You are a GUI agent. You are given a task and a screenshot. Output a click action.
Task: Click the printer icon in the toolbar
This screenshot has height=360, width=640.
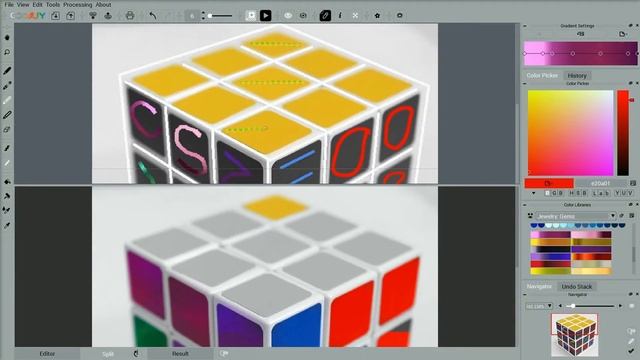[x=130, y=16]
